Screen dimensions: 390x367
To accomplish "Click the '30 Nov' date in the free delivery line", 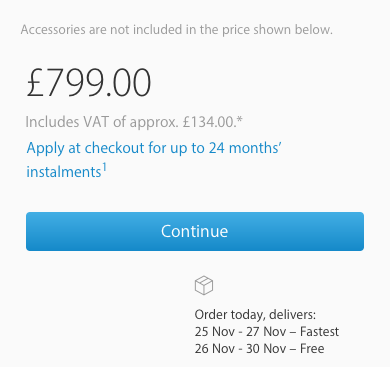I will (266, 348).
